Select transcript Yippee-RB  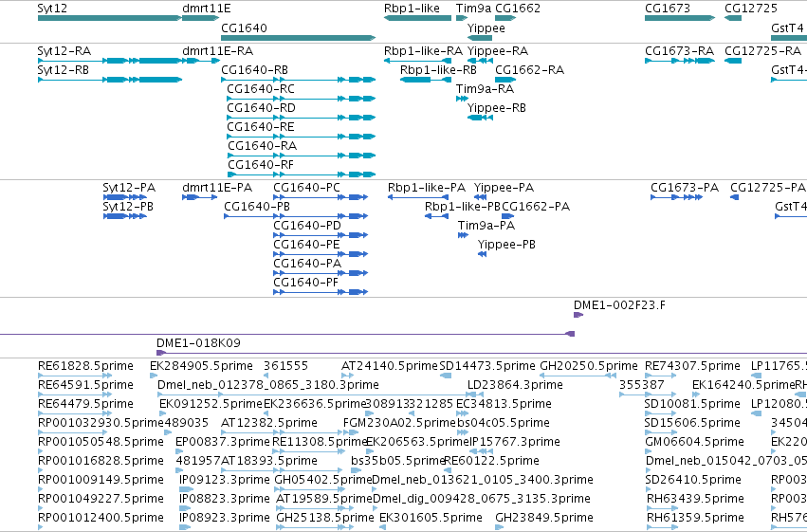click(480, 118)
